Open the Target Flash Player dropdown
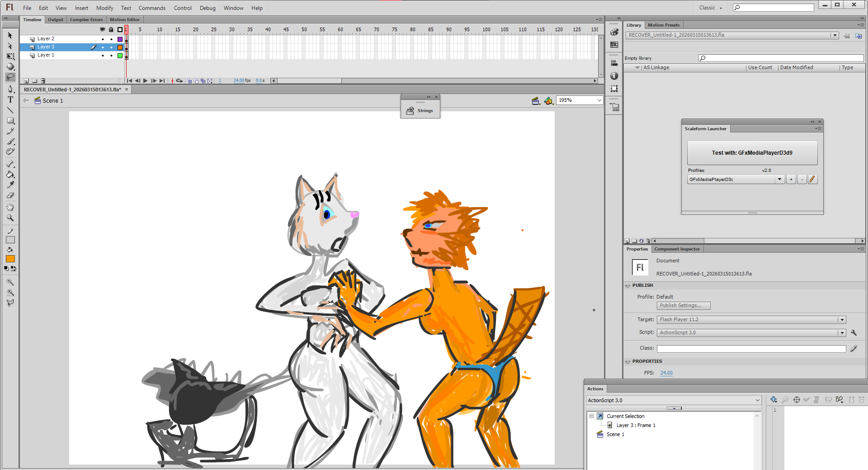This screenshot has width=868, height=470. [841, 320]
